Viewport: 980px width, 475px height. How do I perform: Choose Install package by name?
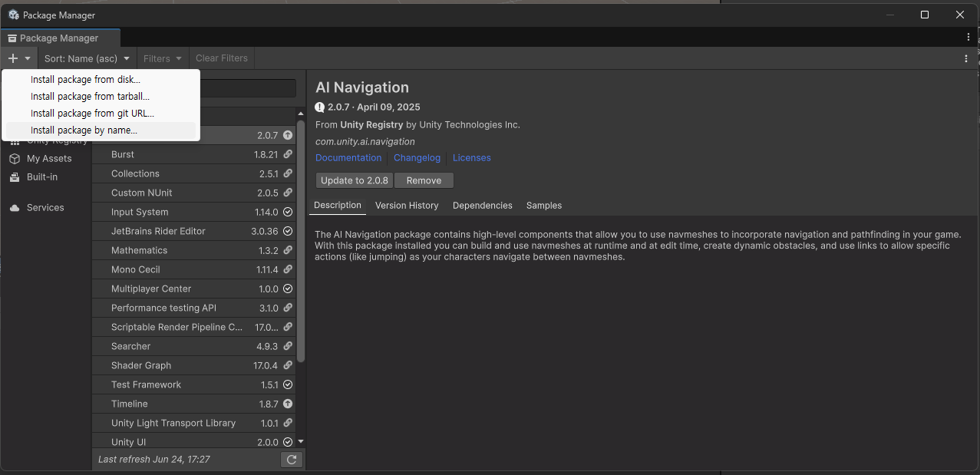point(101,130)
